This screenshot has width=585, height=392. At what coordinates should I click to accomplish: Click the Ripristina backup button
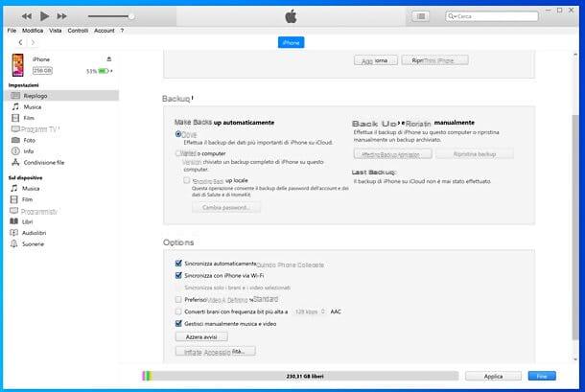pos(475,154)
